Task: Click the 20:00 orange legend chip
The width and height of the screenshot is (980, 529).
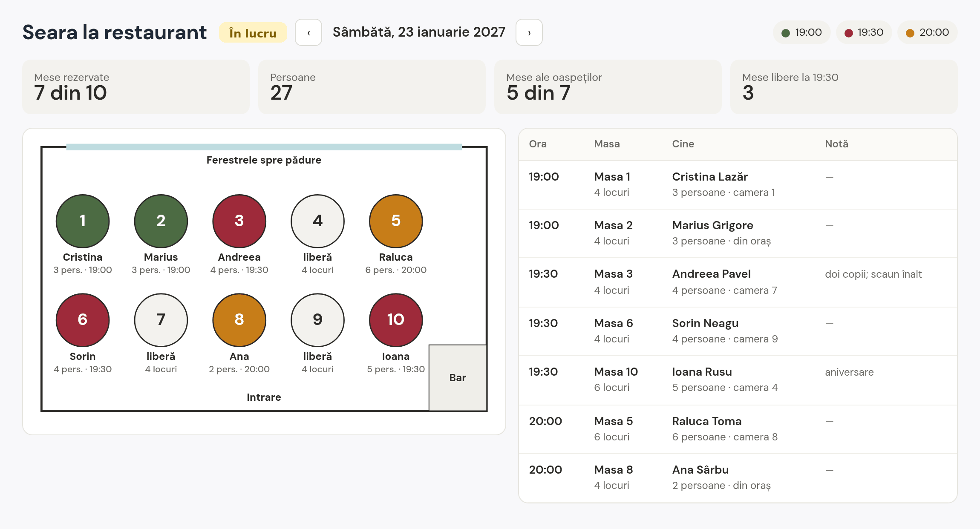Action: coord(927,32)
